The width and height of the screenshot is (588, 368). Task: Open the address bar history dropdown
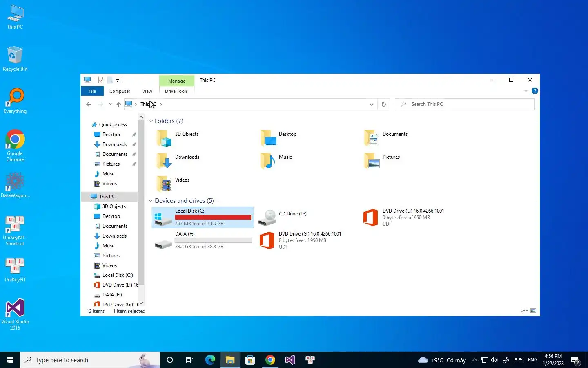coord(372,104)
